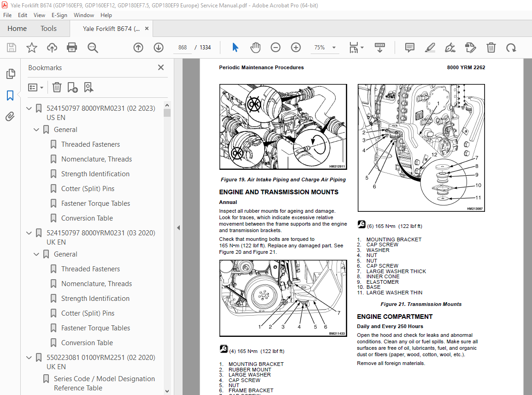
Task: Open the Page Thumbnails panel
Action: [11, 74]
